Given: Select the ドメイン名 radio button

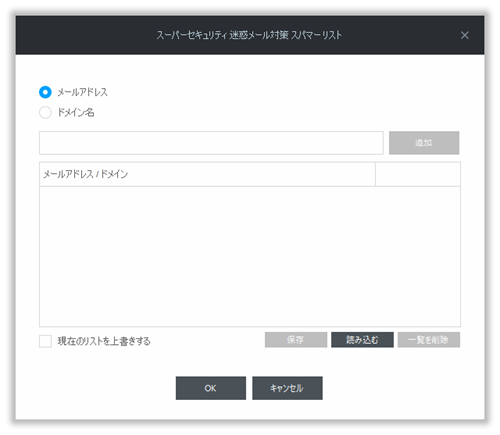Looking at the screenshot, I should coord(45,112).
